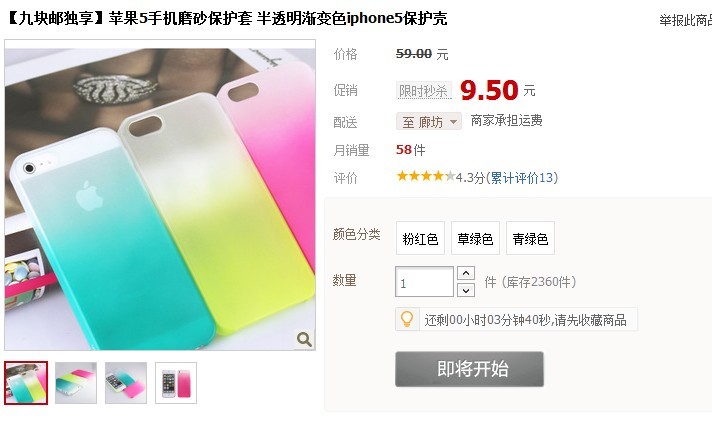Open the 至 廊坊 delivery location dropdown
Image resolution: width=712 pixels, height=423 pixels.
pos(429,122)
